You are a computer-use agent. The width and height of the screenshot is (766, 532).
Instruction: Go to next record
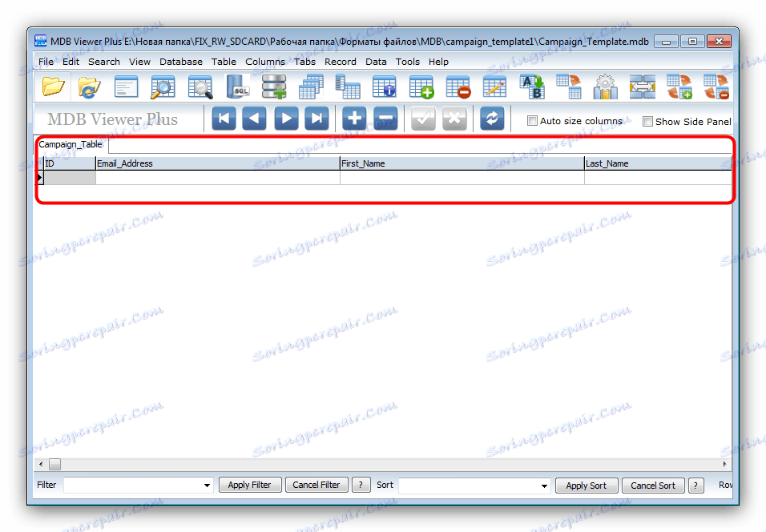point(286,119)
